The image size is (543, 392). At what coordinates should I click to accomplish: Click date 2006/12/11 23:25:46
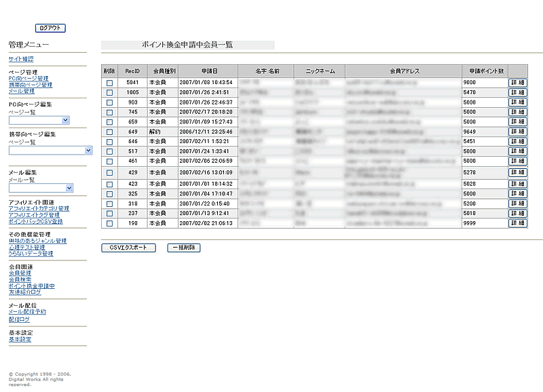[x=206, y=132]
